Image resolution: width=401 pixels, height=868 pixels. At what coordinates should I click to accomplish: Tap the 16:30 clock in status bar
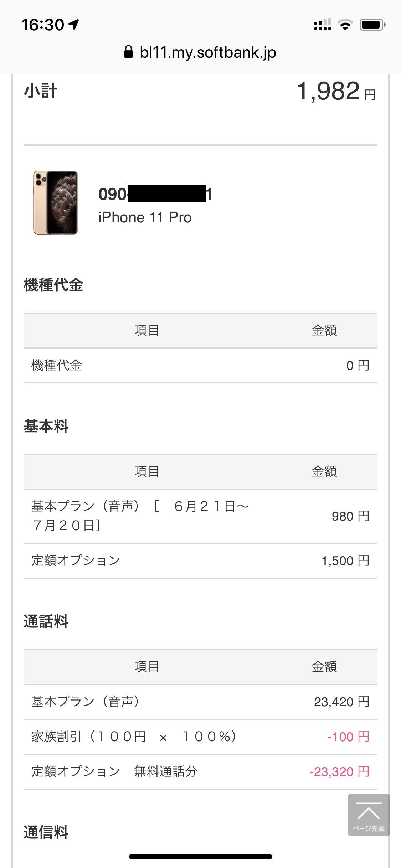43,25
